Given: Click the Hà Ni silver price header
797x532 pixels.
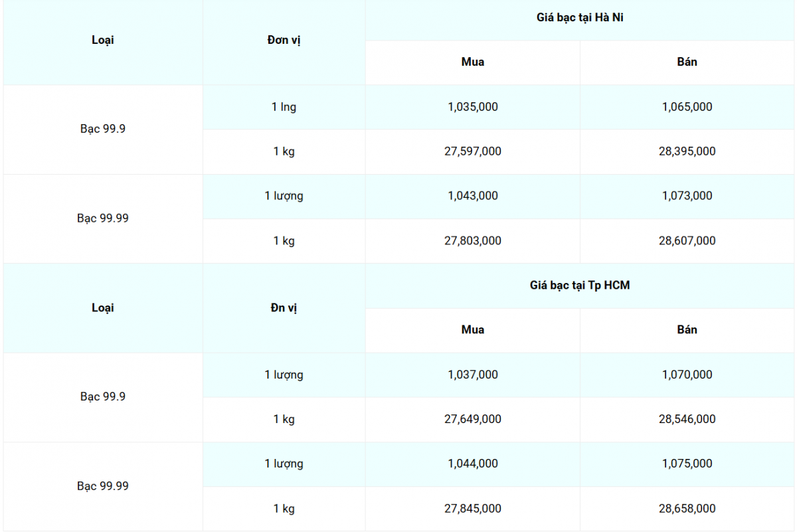Looking at the screenshot, I should point(580,18).
